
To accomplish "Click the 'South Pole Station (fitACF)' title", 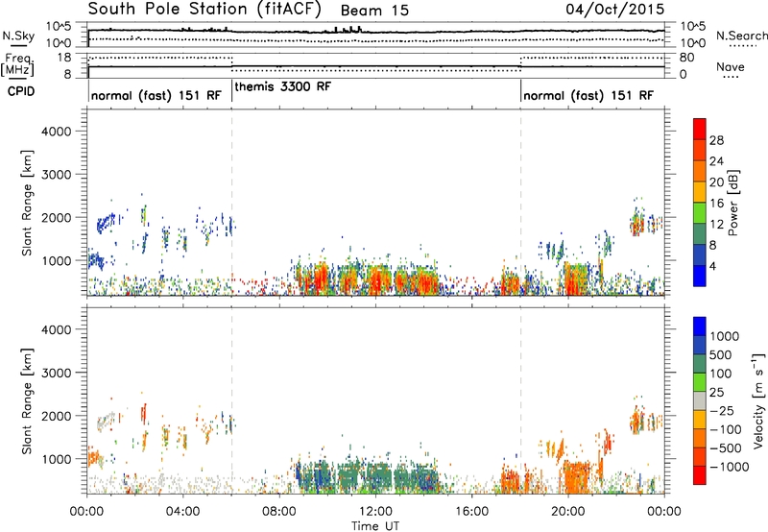I will tap(204, 10).
